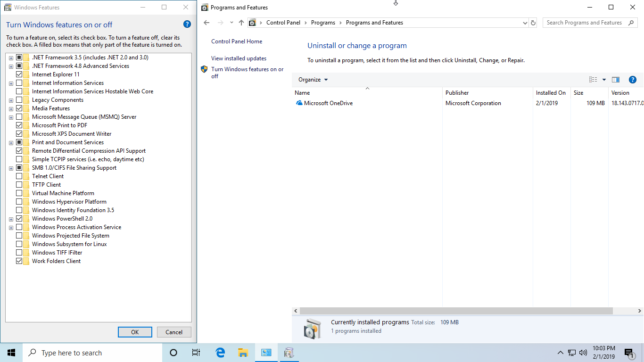Image resolution: width=644 pixels, height=362 pixels.
Task: Open the Windows Start menu
Action: coord(11,353)
